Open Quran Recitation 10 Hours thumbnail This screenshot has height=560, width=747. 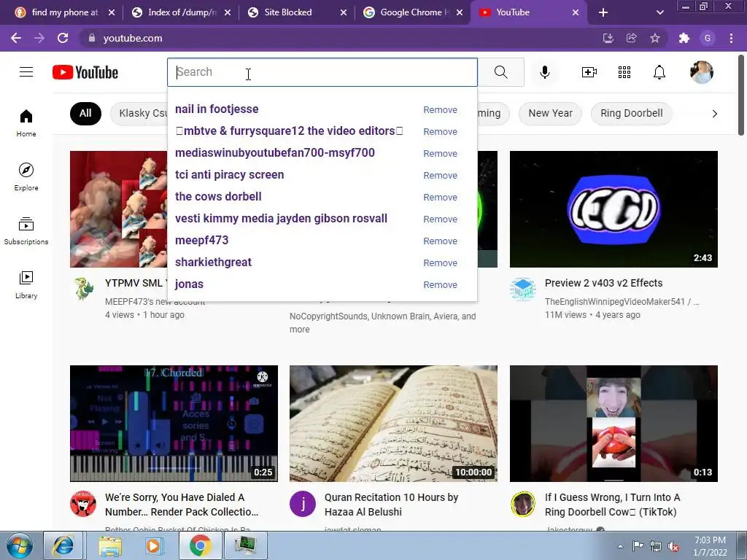coord(393,424)
